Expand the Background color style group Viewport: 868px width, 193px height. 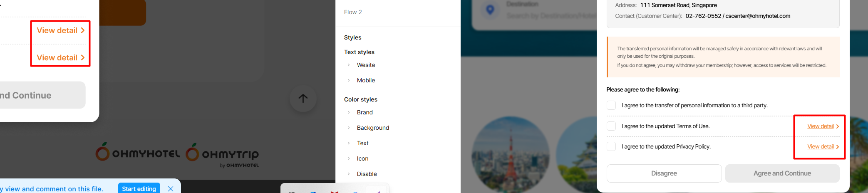[x=349, y=128]
